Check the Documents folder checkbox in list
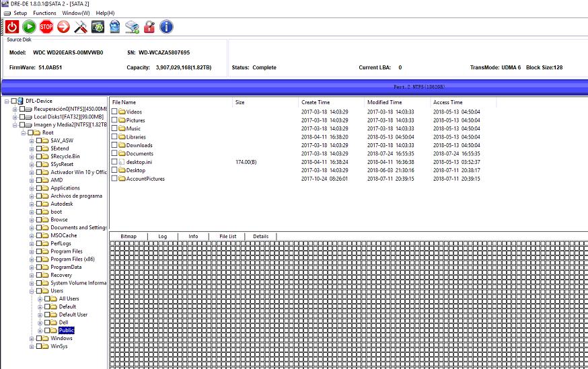The width and height of the screenshot is (588, 369). (114, 153)
